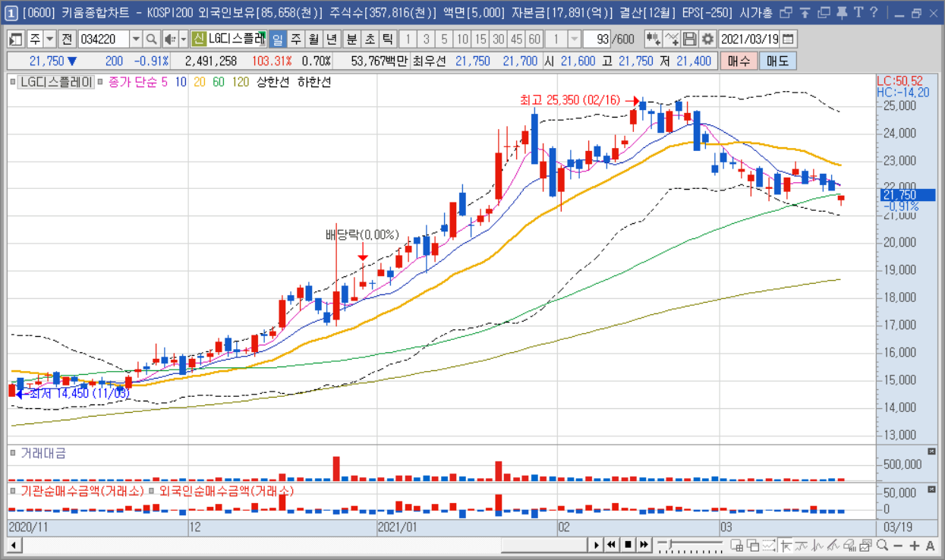
Task: Click the rewind playback button
Action: coord(612,545)
